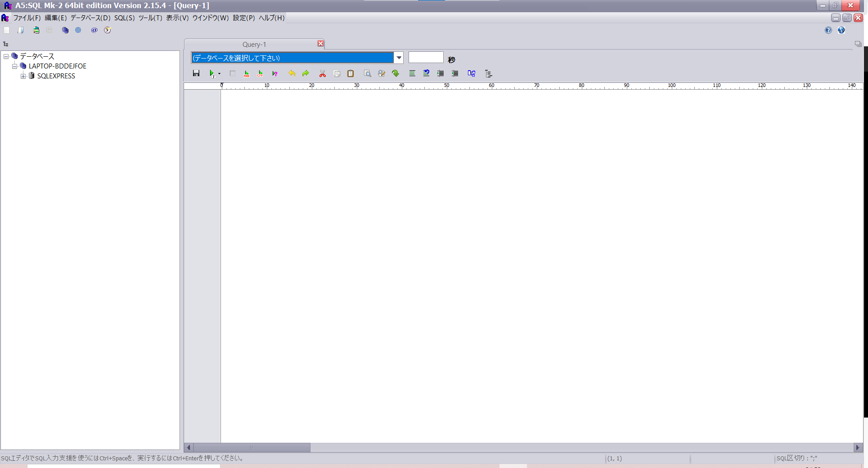Open find with the magnifier icon
This screenshot has height=468, width=868.
coord(368,73)
